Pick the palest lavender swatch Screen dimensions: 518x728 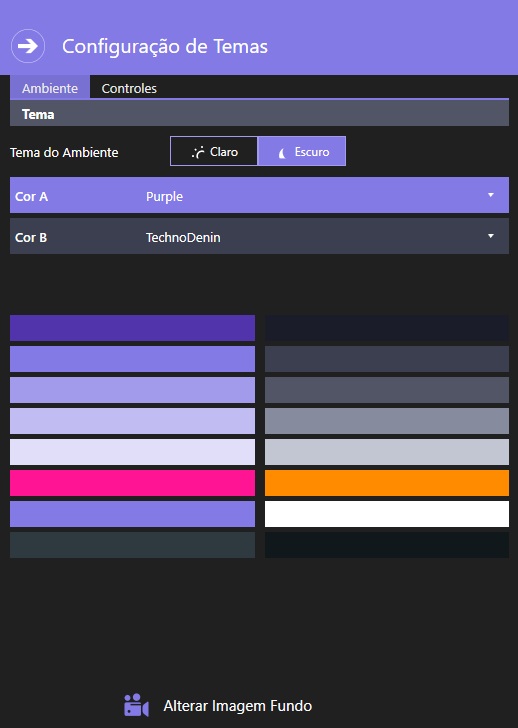(x=132, y=452)
